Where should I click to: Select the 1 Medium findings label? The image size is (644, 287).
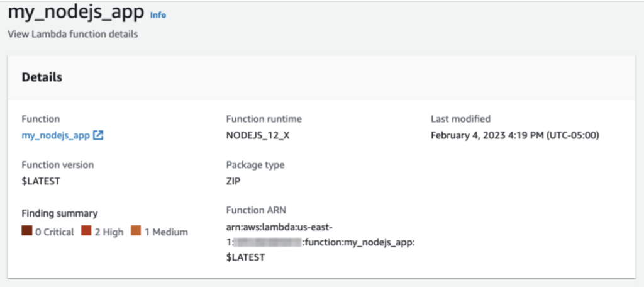pyautogui.click(x=166, y=232)
